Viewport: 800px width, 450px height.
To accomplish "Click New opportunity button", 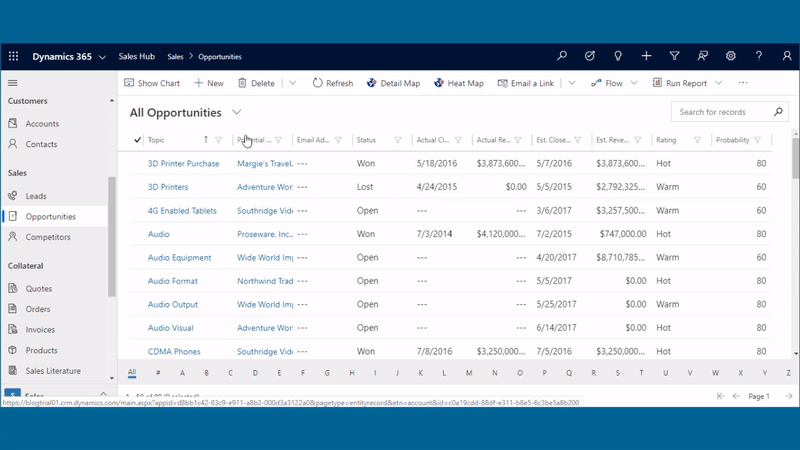I will point(209,83).
